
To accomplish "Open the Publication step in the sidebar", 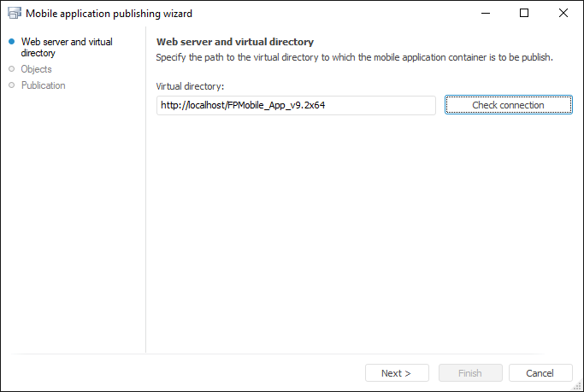I will tap(44, 85).
